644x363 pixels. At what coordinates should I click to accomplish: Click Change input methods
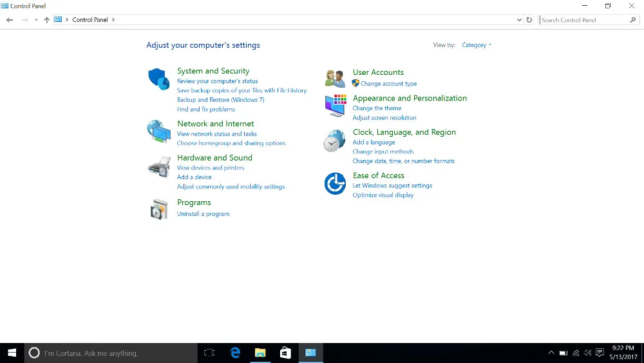pos(383,152)
